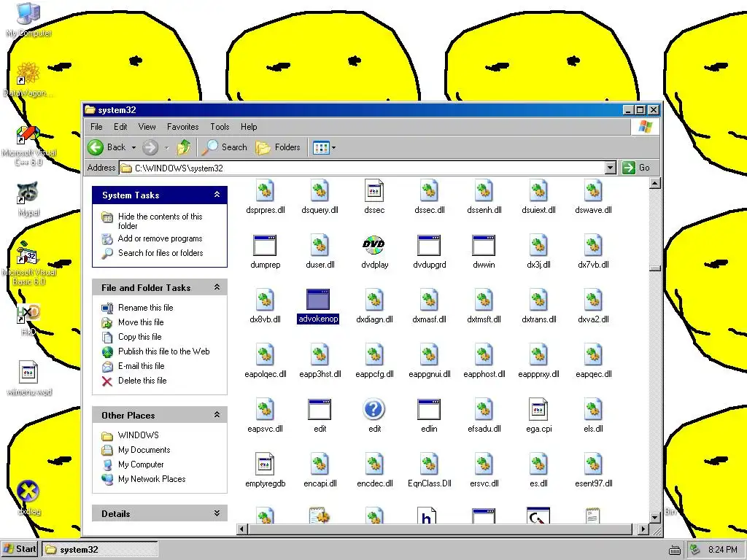The image size is (747, 560).
Task: Select the dsprpres.dll file icon
Action: (265, 190)
